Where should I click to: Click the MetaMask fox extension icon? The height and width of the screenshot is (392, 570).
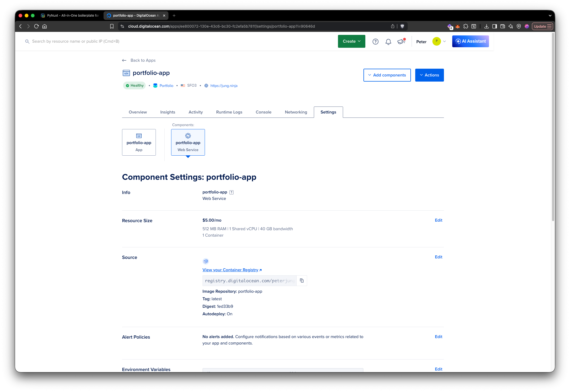pos(458,26)
